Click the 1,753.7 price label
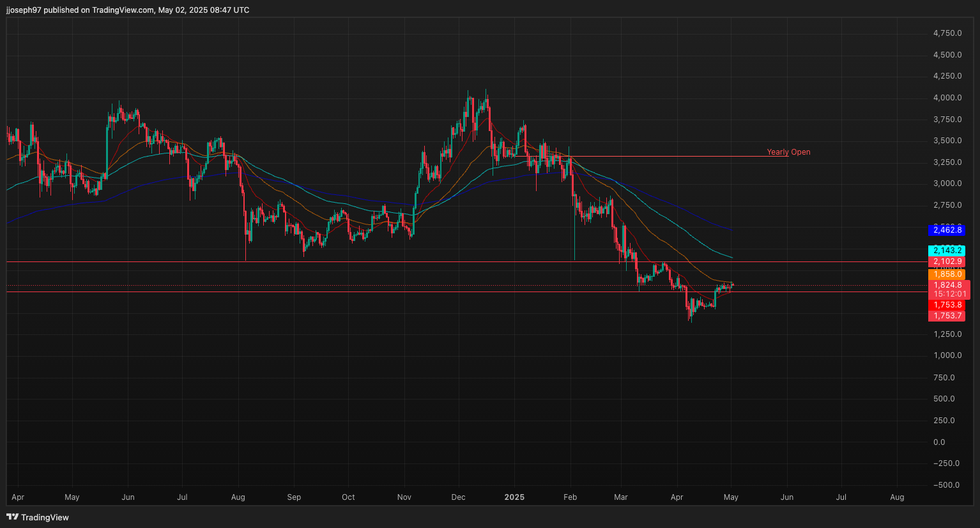 [947, 315]
